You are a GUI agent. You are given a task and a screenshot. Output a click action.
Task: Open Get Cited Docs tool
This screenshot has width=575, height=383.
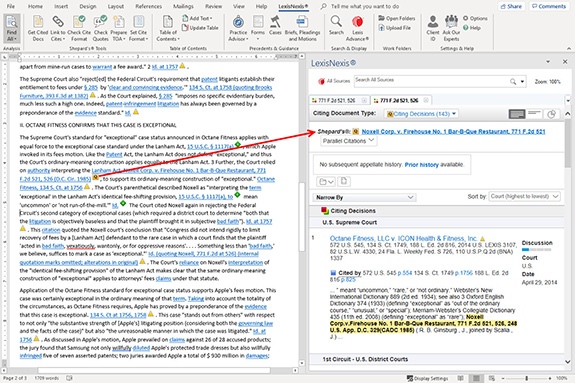(38, 28)
